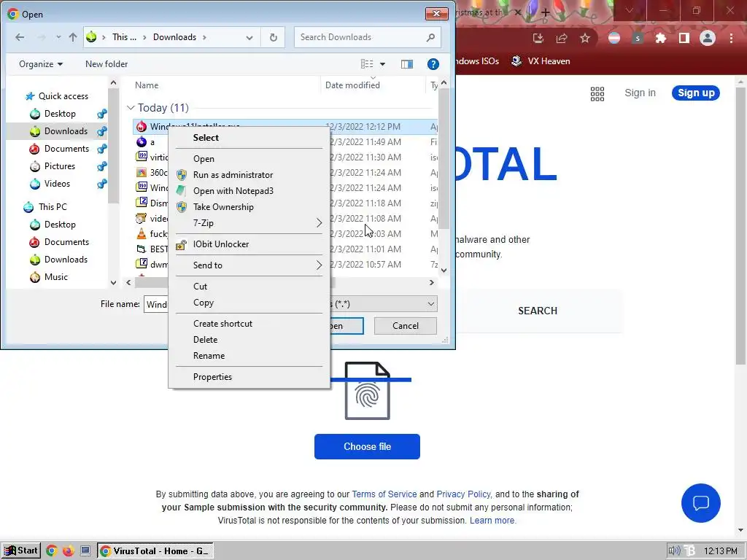
Task: Click the Sign in link
Action: coord(640,93)
